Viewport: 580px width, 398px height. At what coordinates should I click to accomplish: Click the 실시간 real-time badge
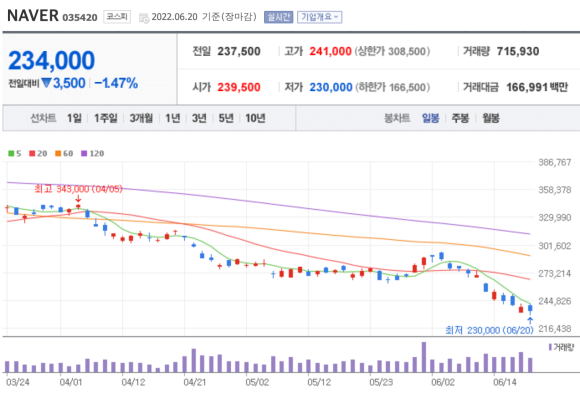pyautogui.click(x=278, y=17)
